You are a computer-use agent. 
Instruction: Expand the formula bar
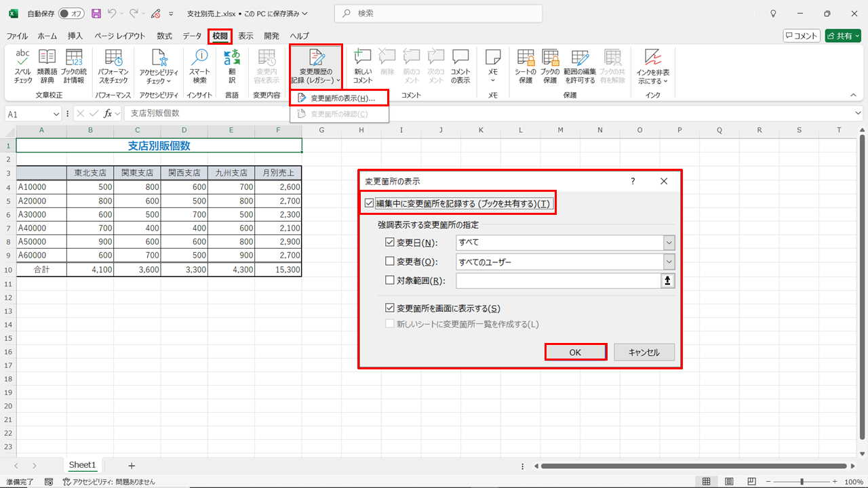tap(859, 114)
